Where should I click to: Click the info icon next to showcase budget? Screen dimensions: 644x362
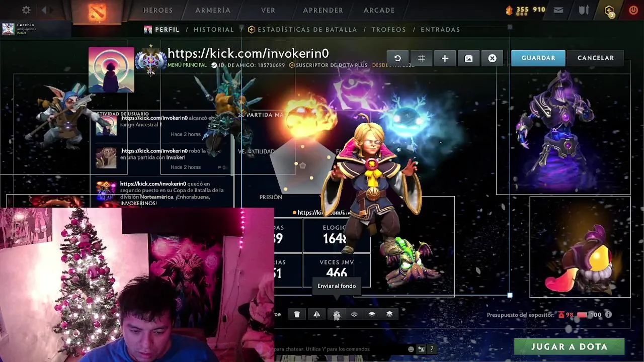(608, 315)
